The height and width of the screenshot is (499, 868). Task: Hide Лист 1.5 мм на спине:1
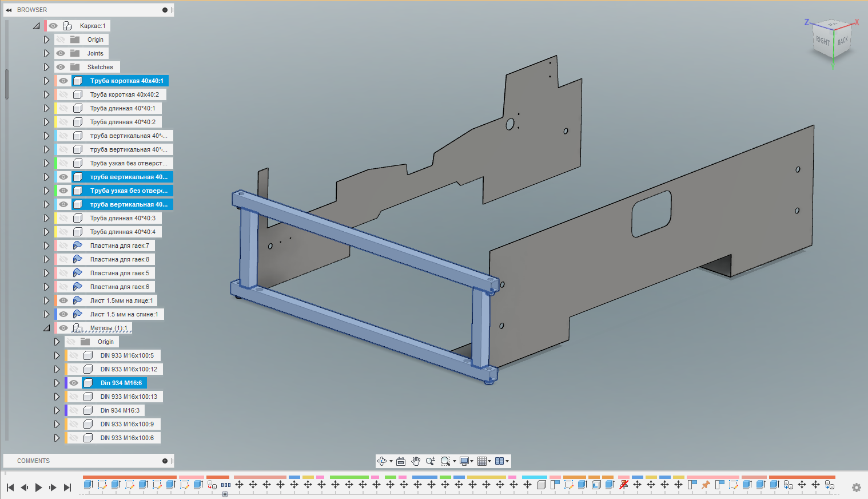pyautogui.click(x=63, y=314)
